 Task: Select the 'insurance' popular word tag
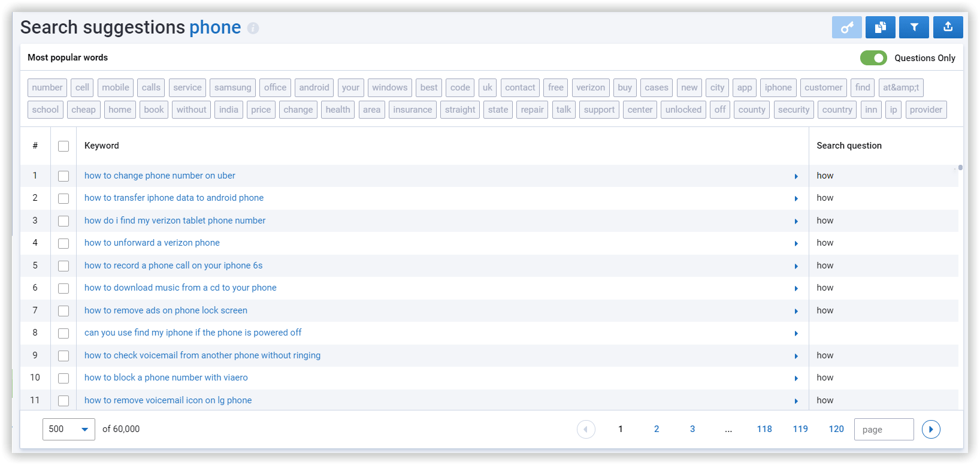[413, 110]
